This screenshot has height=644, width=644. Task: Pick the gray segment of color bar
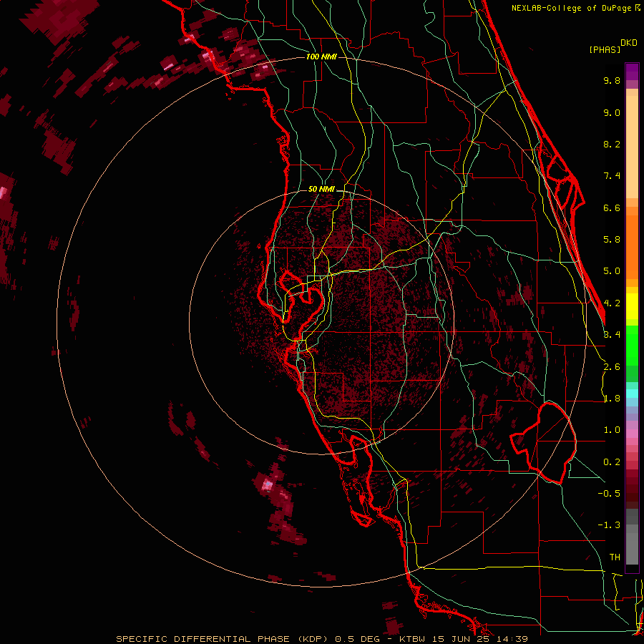(632, 537)
